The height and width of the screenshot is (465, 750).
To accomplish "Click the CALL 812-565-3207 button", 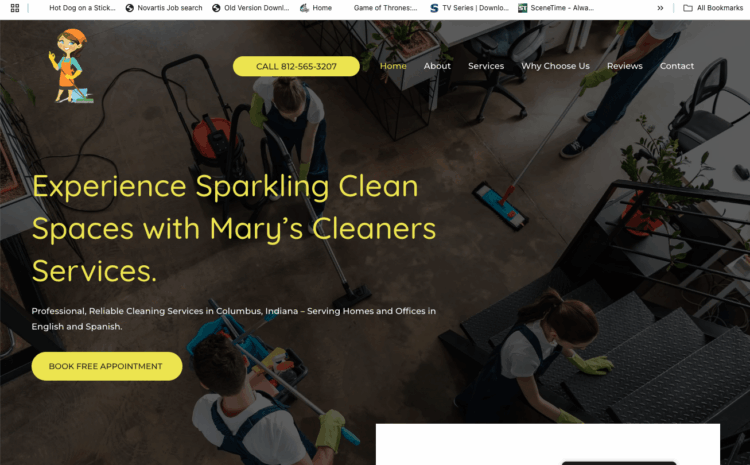I will coord(296,66).
